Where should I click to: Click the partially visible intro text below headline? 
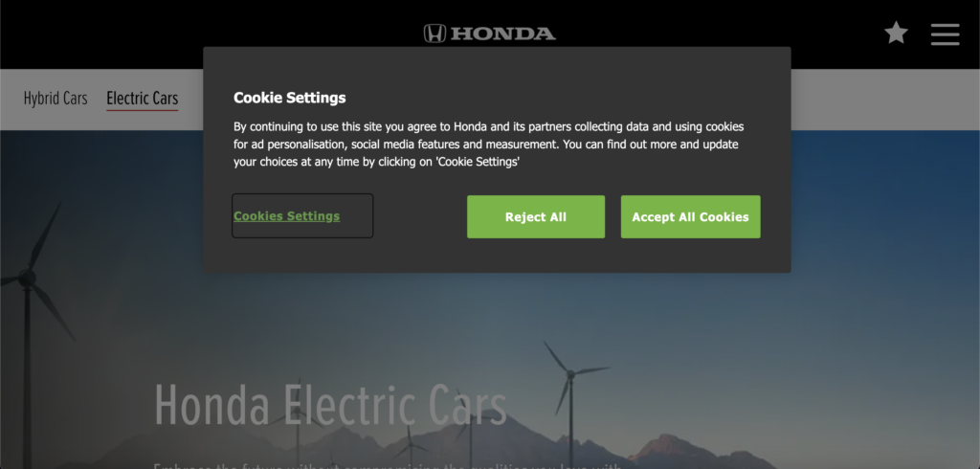coord(388,466)
